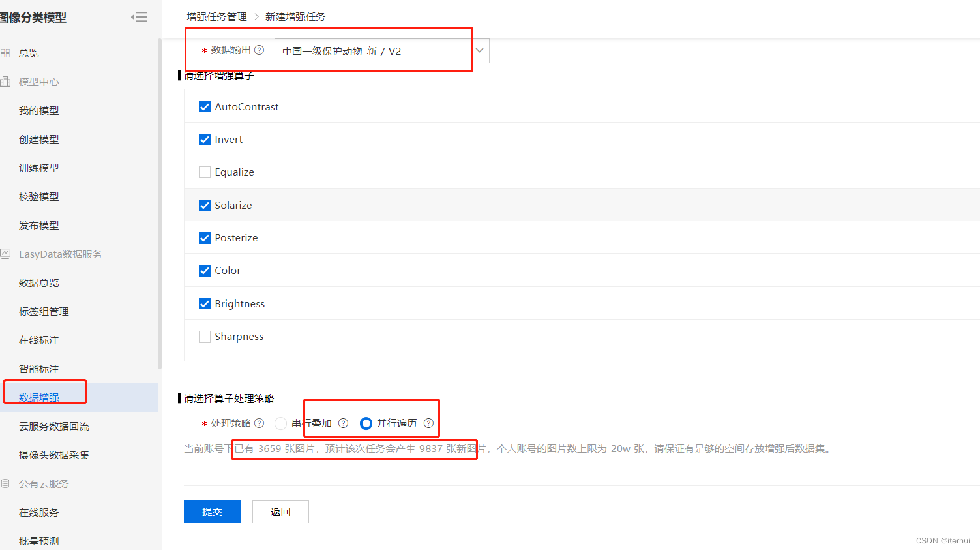Viewport: 980px width, 550px height.
Task: Click the dropdown arrow of 数据输出
Action: coord(479,50)
